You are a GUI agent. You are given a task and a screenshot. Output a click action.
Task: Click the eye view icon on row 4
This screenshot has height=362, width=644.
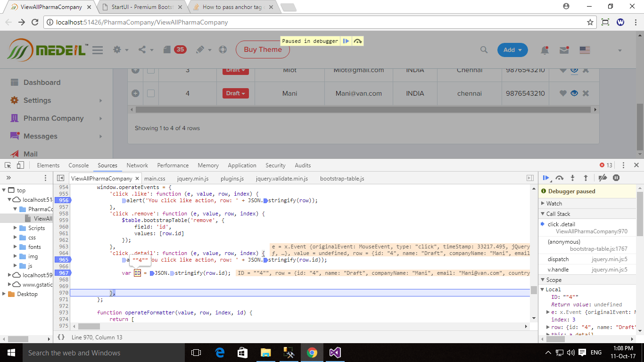[574, 93]
